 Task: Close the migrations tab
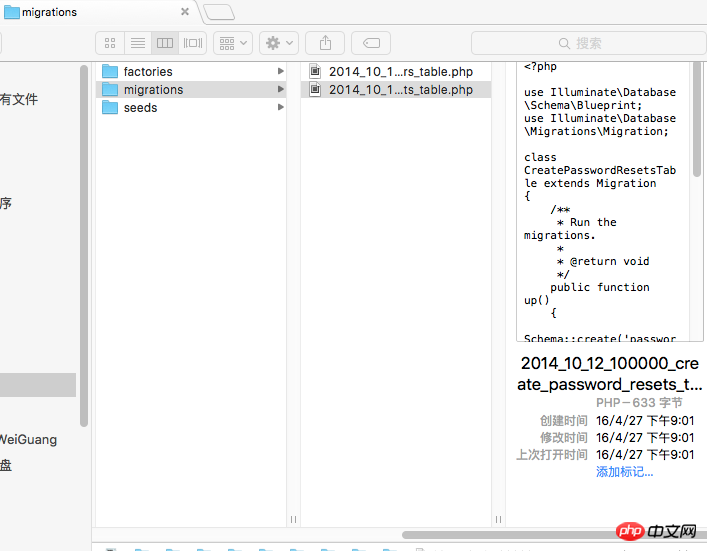[x=185, y=12]
